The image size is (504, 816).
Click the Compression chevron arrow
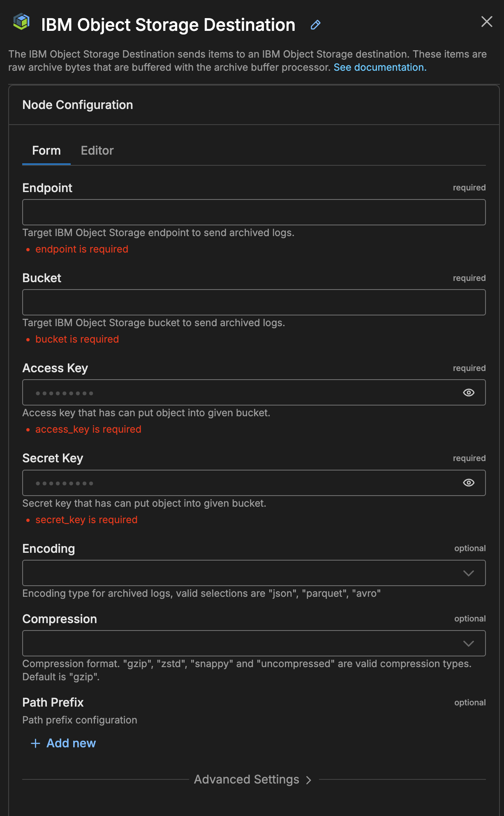point(469,643)
